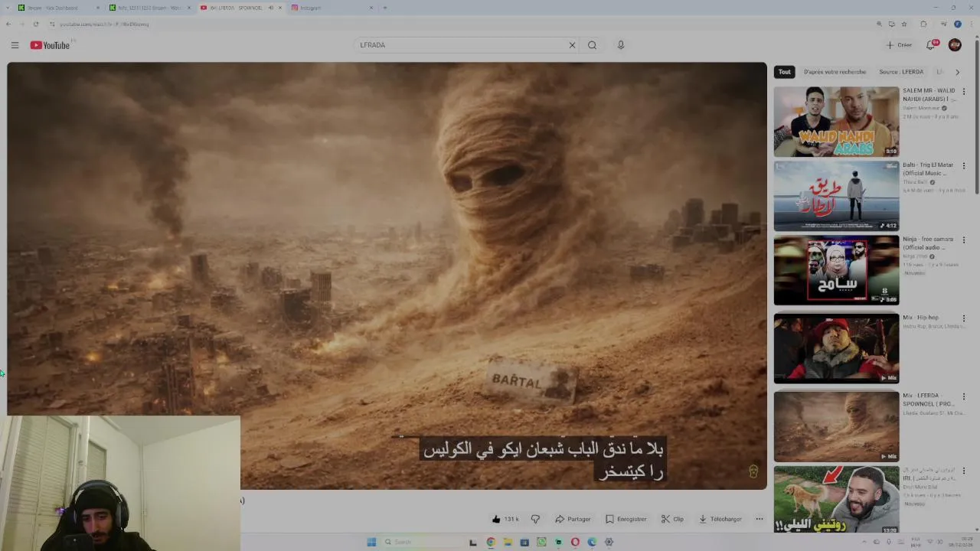Select the Tout filter chip
Screen dimensions: 980x551
click(x=785, y=72)
